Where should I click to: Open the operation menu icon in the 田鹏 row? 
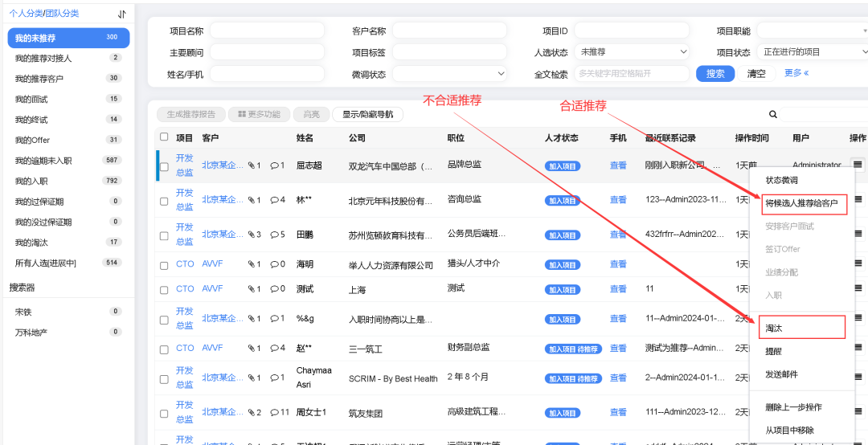click(x=859, y=234)
